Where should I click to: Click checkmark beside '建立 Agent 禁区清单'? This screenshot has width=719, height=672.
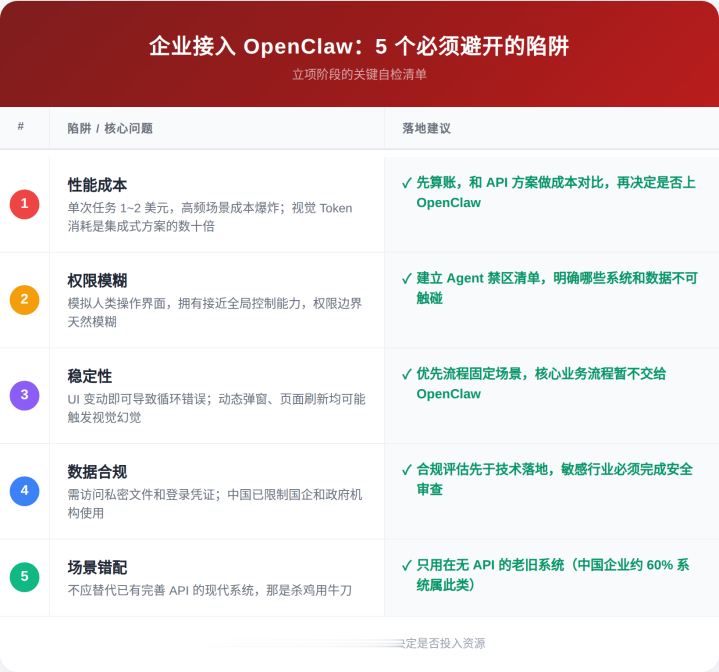pos(407,279)
